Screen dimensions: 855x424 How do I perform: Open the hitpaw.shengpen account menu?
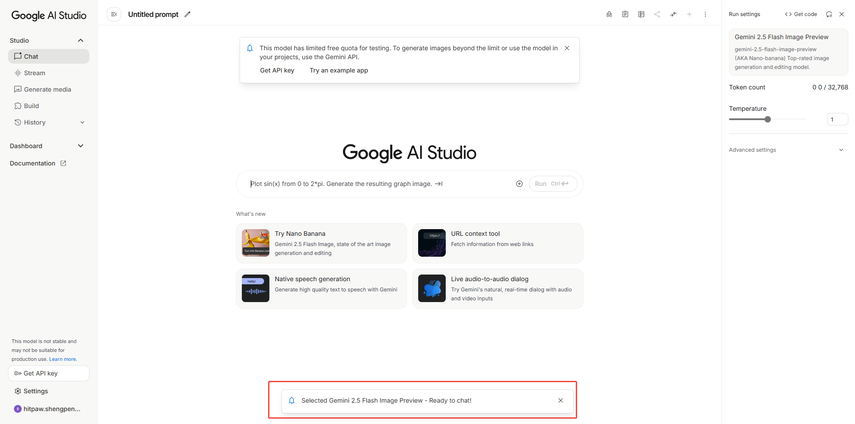(49, 409)
